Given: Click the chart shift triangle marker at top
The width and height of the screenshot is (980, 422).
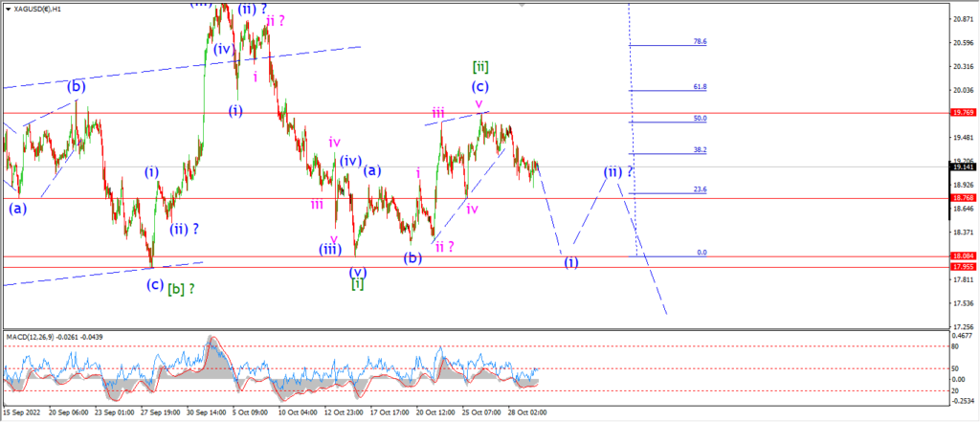Looking at the screenshot, I should pos(523,5).
